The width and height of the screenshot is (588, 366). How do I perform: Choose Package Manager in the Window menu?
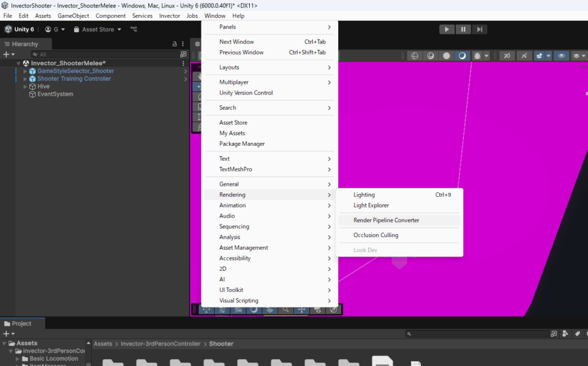tap(242, 144)
